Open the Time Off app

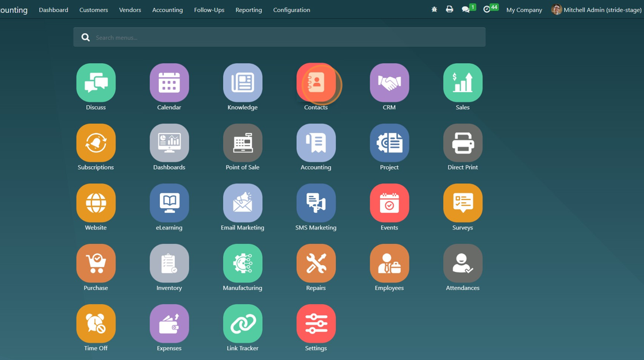pyautogui.click(x=95, y=324)
